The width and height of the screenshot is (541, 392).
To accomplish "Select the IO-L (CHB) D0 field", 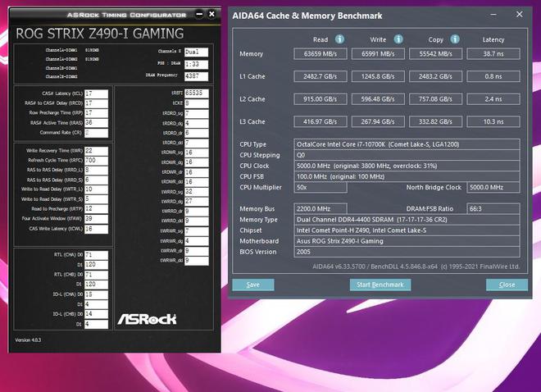I will [96, 314].
